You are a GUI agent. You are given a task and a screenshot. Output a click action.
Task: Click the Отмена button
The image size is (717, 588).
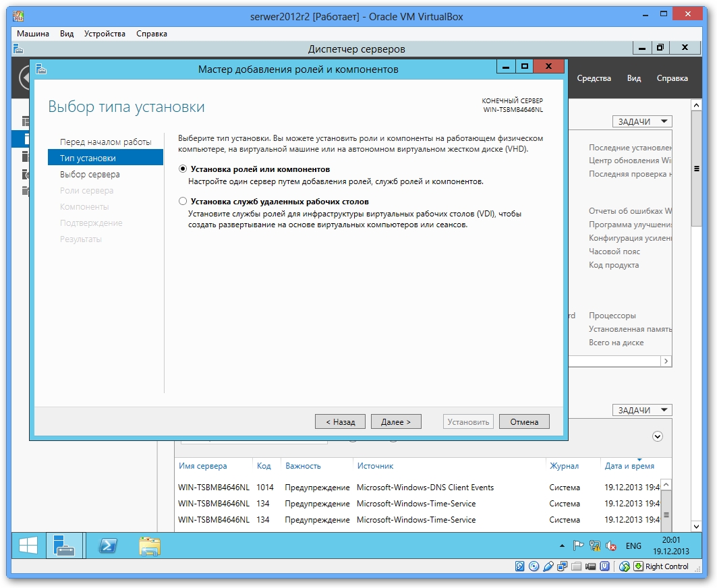[524, 421]
